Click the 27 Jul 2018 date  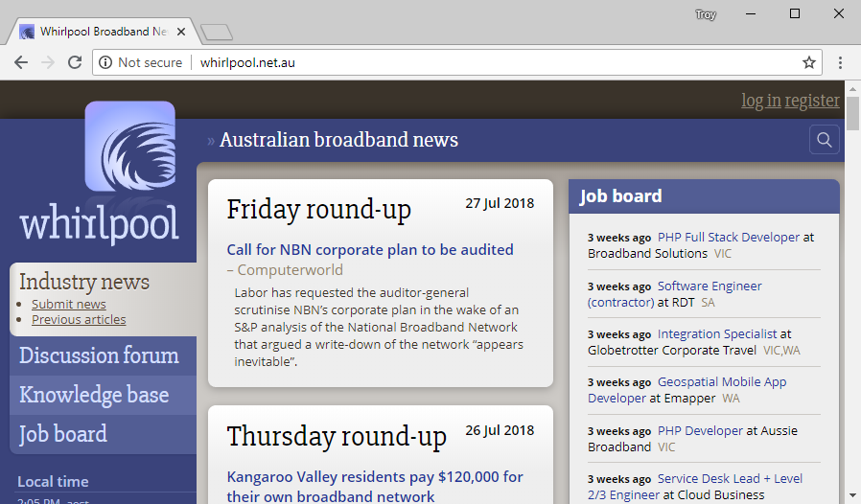pos(500,203)
